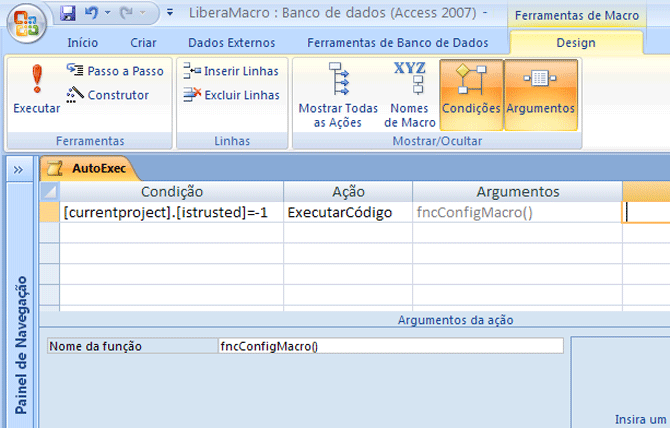Click the Argumentos column header

[x=517, y=192]
